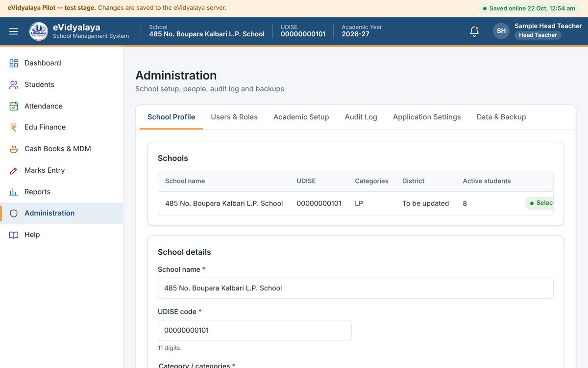Edit the School name input field
The image size is (588, 368).
[x=355, y=289]
